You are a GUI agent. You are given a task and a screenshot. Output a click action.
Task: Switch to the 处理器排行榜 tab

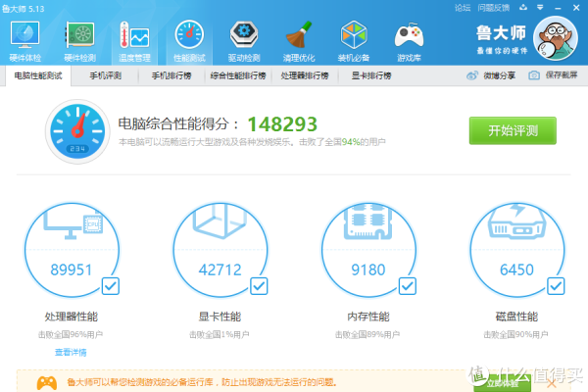click(x=305, y=75)
